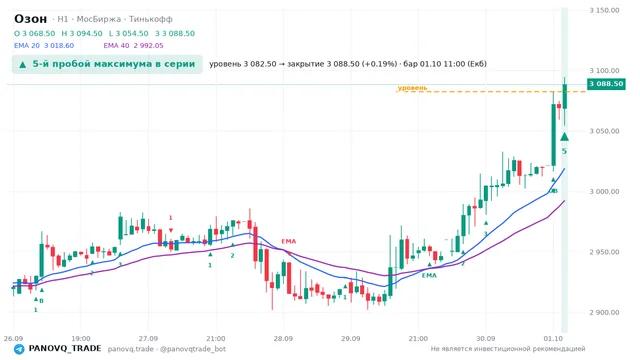Click the time label 19:00

(x=80, y=338)
